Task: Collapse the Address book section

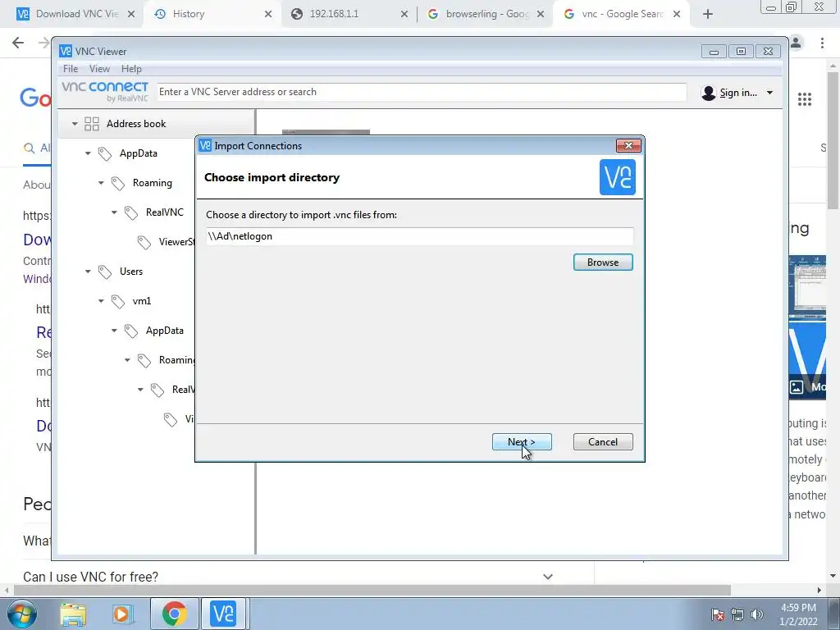Action: click(75, 124)
